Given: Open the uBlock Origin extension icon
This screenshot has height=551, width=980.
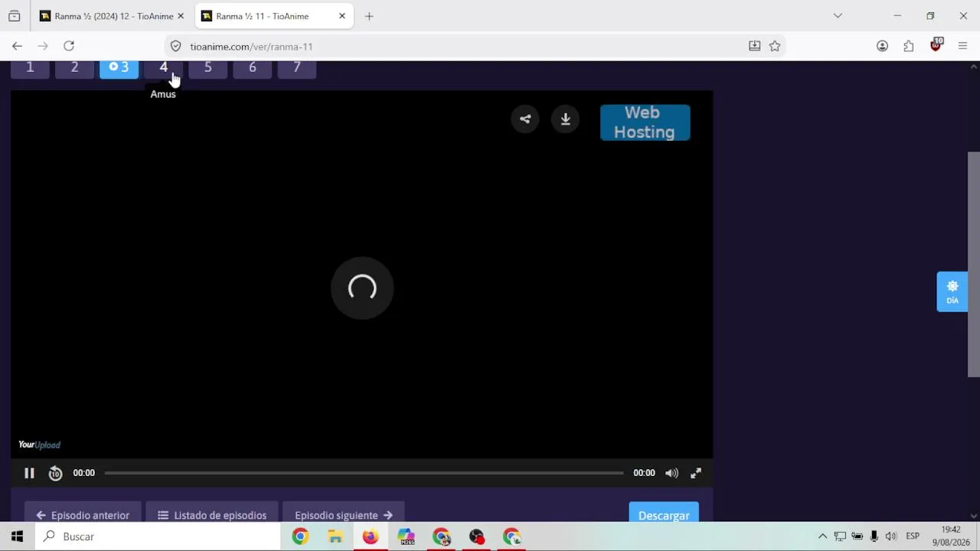Looking at the screenshot, I should pyautogui.click(x=936, y=45).
